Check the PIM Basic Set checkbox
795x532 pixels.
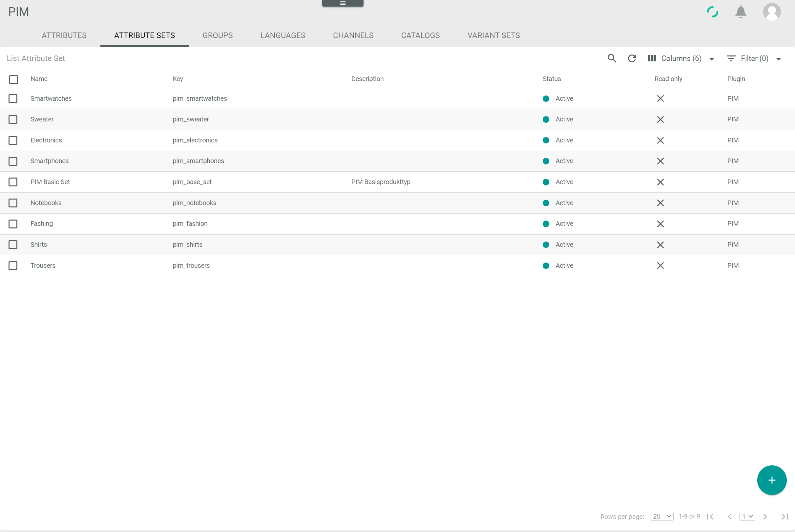coord(13,182)
